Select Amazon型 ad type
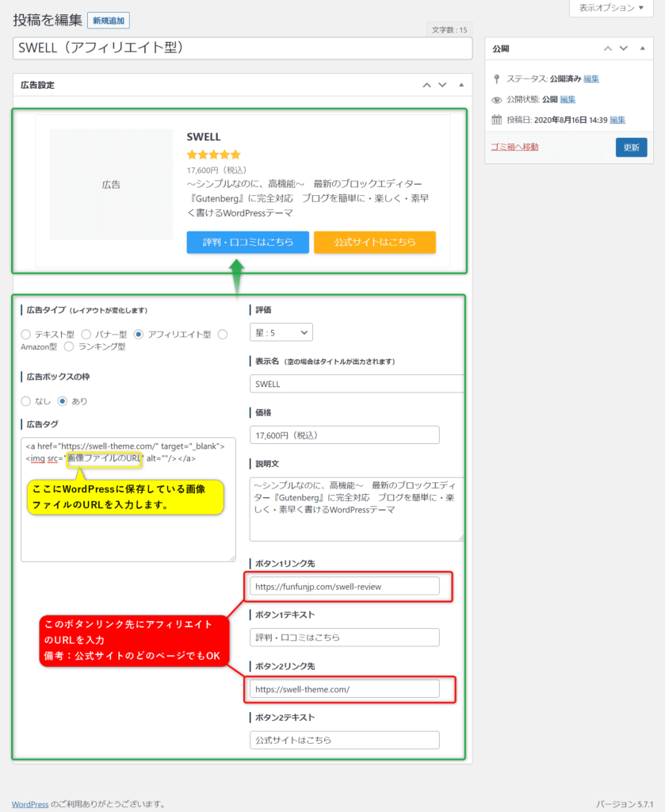Image resolution: width=665 pixels, height=812 pixels. (x=223, y=335)
